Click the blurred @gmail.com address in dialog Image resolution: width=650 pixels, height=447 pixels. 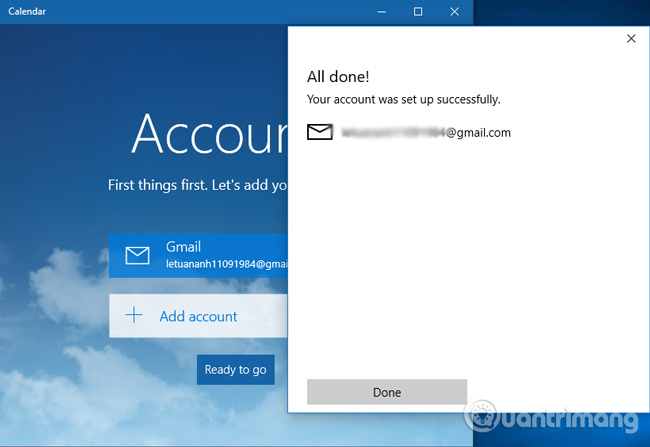426,133
